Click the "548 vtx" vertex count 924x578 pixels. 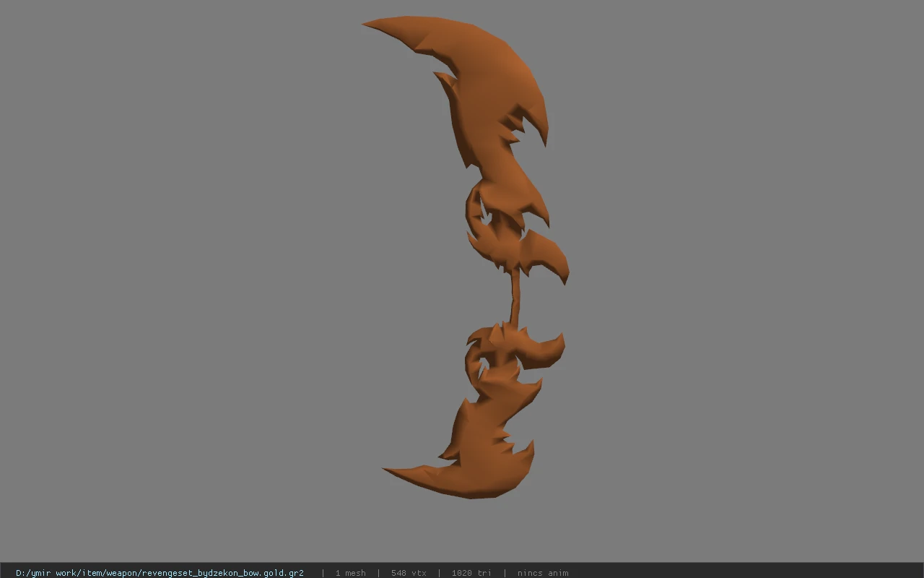coord(409,573)
